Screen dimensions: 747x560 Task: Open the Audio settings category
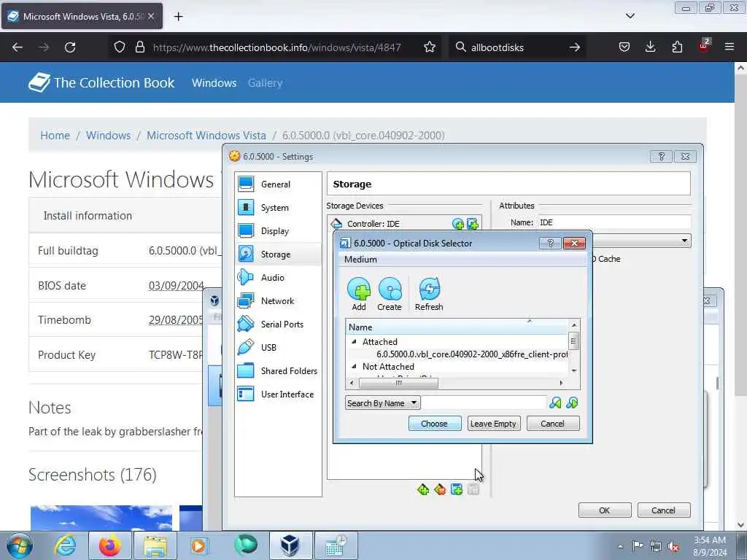(278, 278)
